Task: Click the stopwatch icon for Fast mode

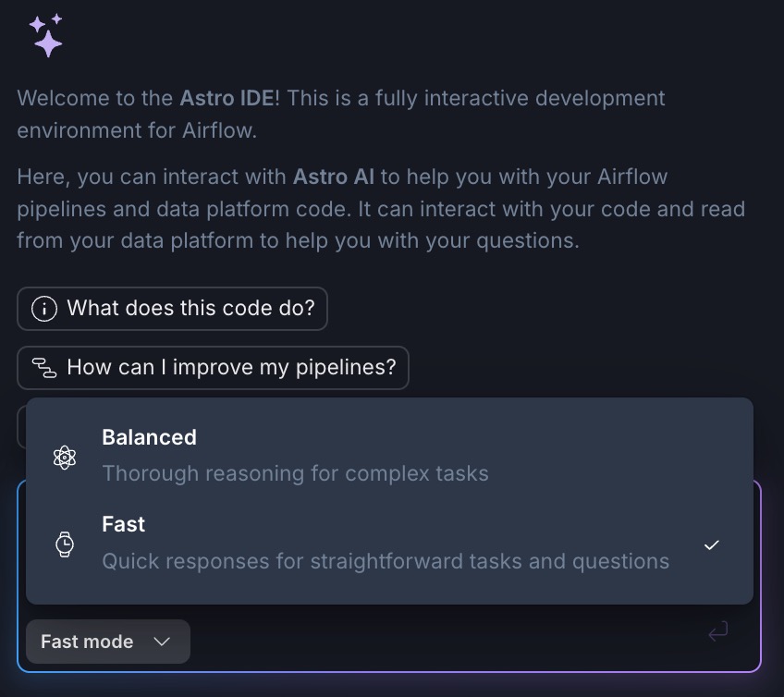Action: [x=65, y=544]
